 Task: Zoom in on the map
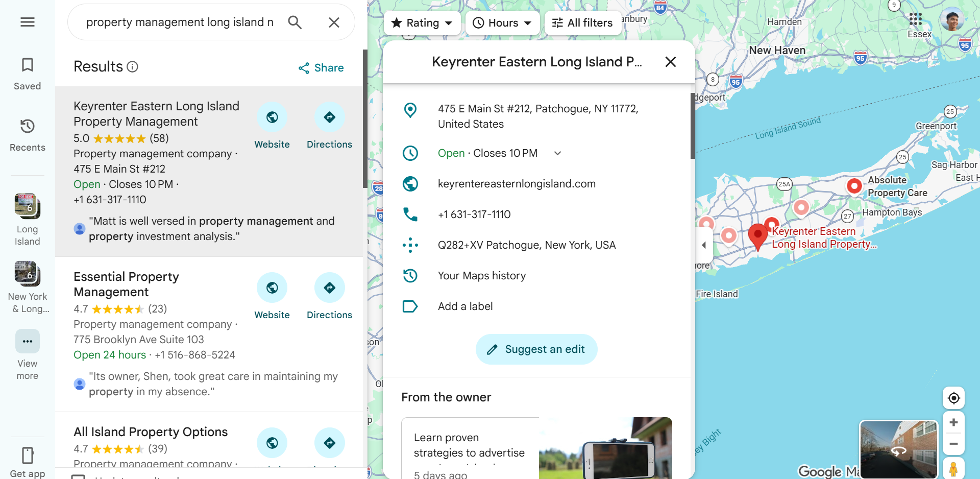tap(953, 422)
